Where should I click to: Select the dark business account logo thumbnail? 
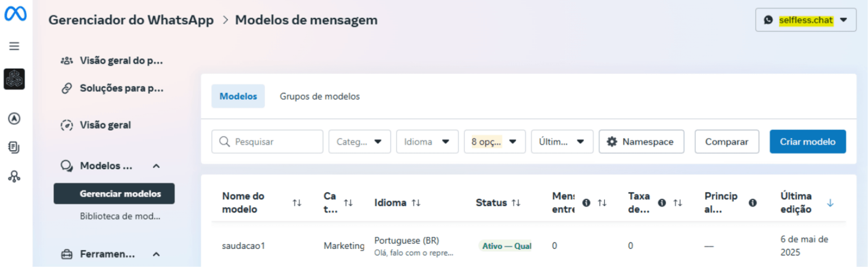(x=14, y=79)
